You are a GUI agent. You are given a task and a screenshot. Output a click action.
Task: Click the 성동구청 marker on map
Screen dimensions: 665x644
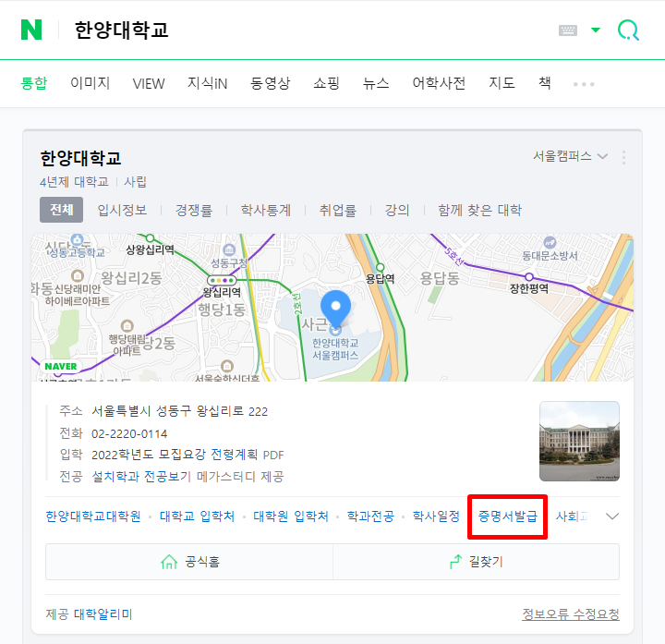coord(229,249)
